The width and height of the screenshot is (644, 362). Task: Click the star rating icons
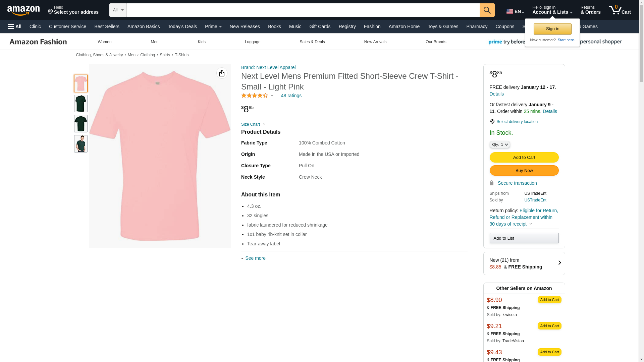point(254,96)
